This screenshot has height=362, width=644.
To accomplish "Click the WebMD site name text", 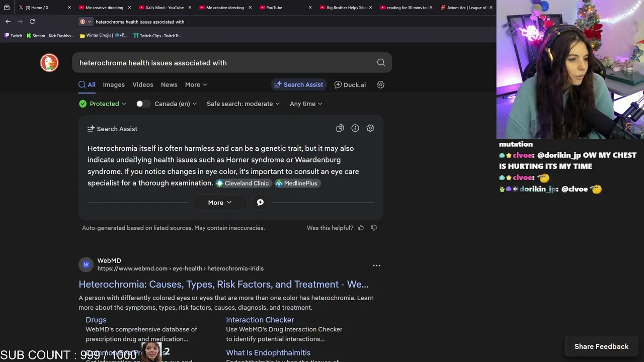I will pos(109,261).
